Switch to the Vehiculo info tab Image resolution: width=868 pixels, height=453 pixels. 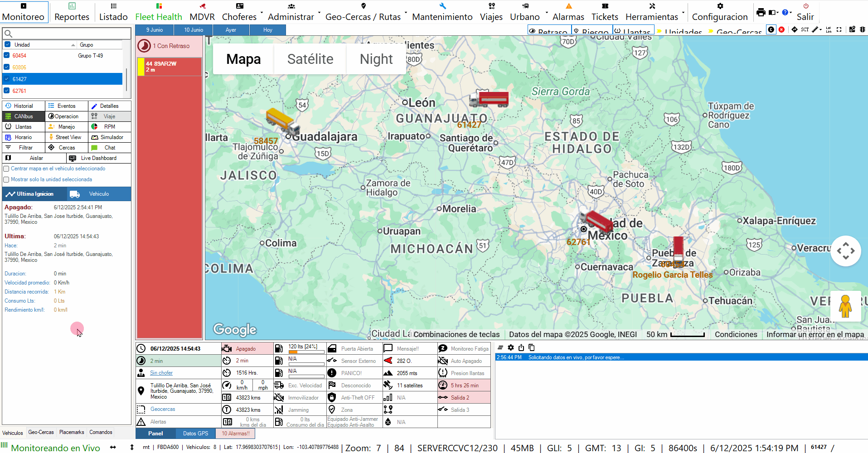(x=99, y=194)
